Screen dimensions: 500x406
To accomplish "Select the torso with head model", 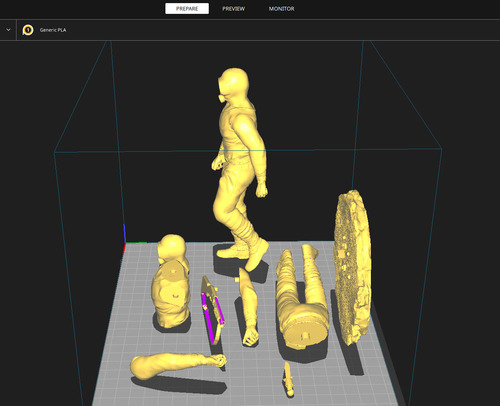I will pos(171,282).
